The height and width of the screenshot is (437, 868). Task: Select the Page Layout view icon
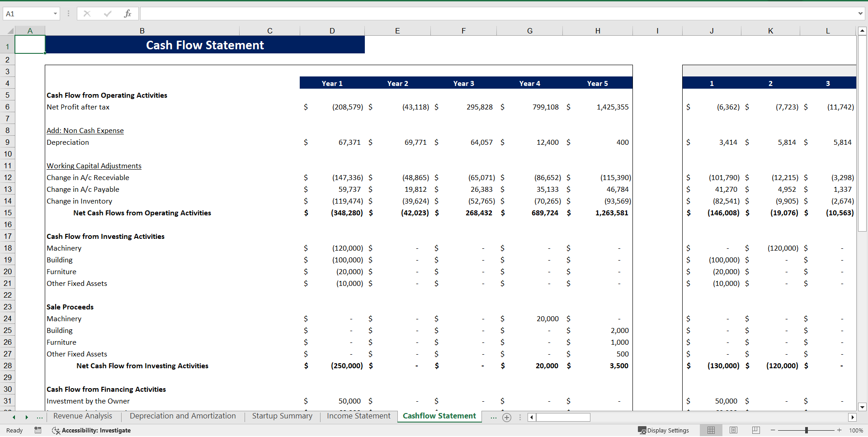(x=733, y=430)
